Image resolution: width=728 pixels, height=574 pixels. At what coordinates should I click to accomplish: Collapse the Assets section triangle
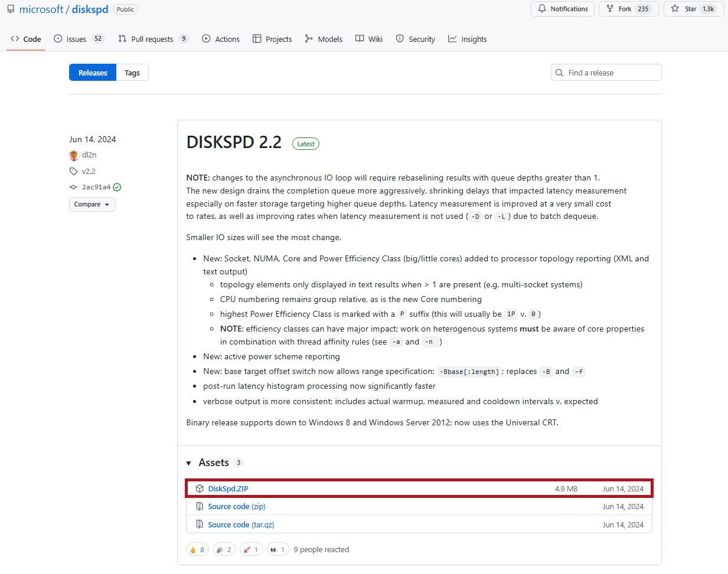[x=188, y=463]
